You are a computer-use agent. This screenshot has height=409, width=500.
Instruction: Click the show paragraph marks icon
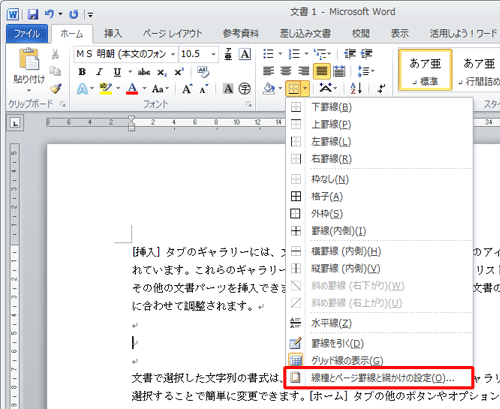pyautogui.click(x=382, y=89)
